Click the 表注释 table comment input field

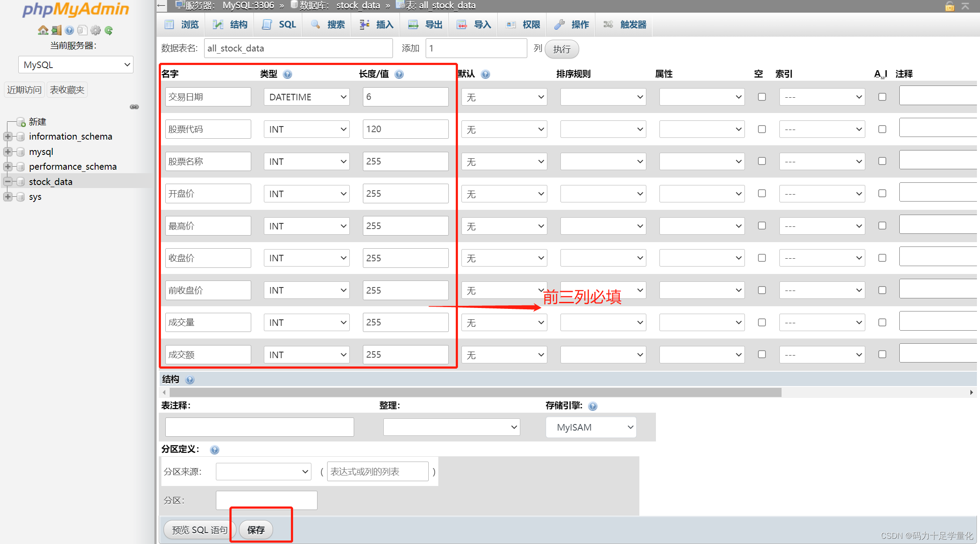259,427
